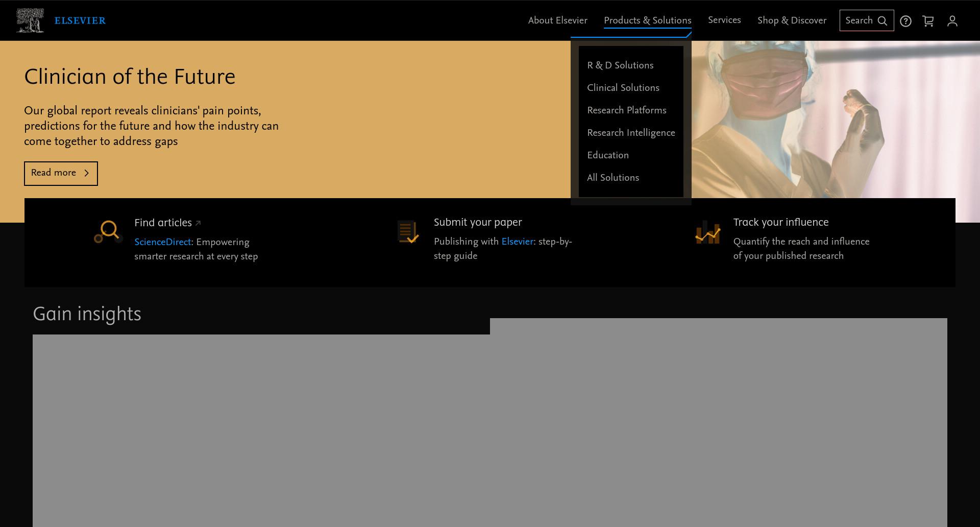Select Clinical Solutions menu entry
980x527 pixels.
pyautogui.click(x=623, y=88)
